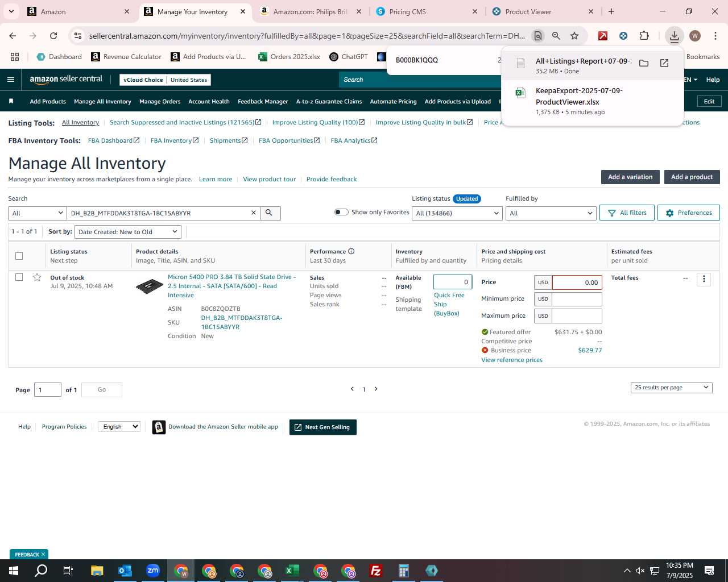Viewport: 728px width, 582px height.
Task: Go to next results page arrow
Action: tap(376, 389)
